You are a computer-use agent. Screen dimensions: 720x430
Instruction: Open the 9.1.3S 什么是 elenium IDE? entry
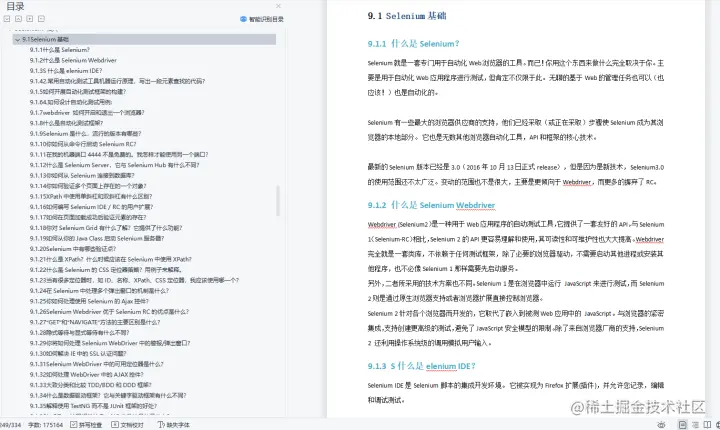coord(66,71)
